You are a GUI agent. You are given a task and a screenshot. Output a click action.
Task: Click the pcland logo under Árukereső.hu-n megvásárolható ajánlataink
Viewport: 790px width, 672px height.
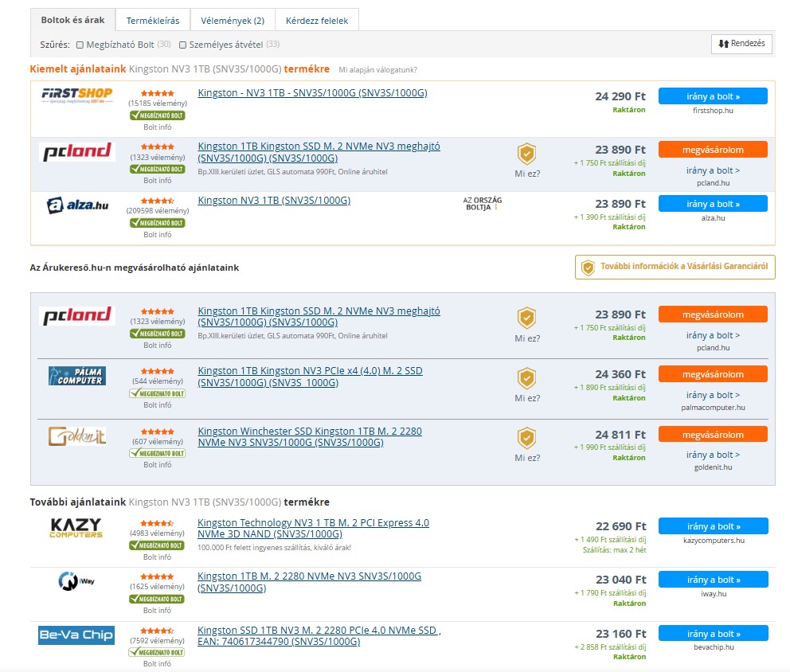point(77,316)
